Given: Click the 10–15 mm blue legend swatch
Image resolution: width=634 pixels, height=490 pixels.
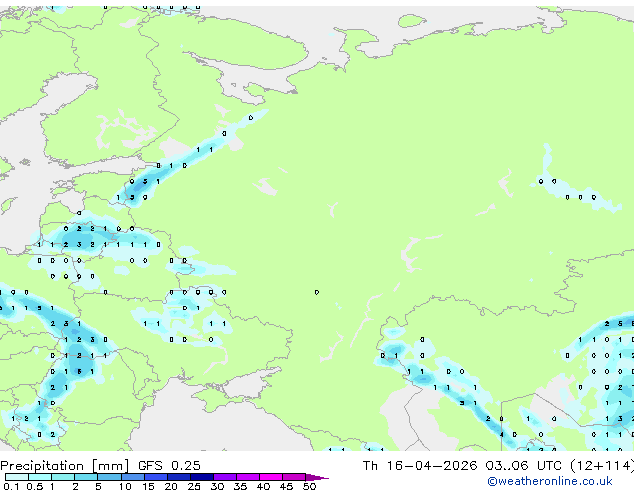Looking at the screenshot, I should coord(133,477).
